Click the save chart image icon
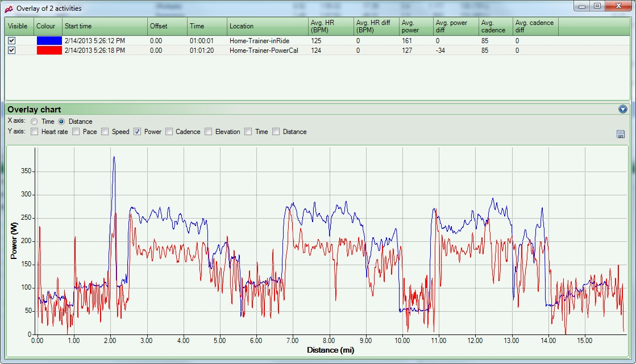This screenshot has height=364, width=636. (x=621, y=134)
